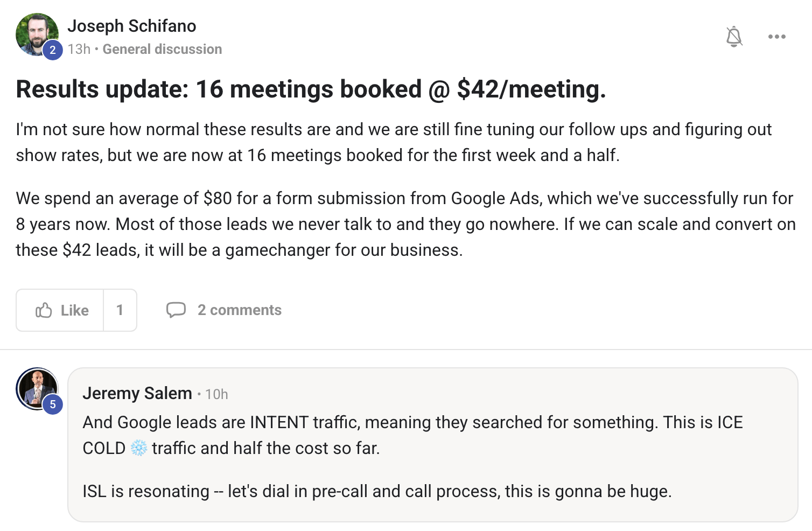Click level 5 badge on Jeremy's avatar
Image resolution: width=812 pixels, height=531 pixels.
coord(52,404)
